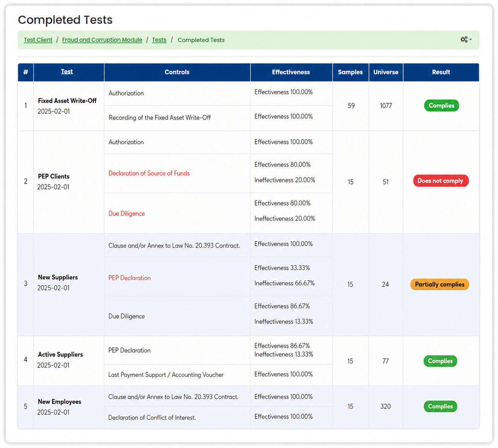Open the settings gears dropdown
498x448 pixels.
click(466, 40)
